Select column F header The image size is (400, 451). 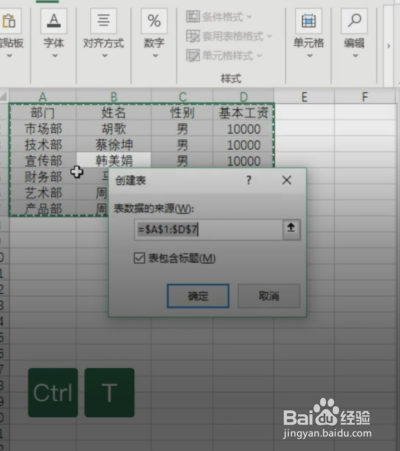click(x=365, y=97)
